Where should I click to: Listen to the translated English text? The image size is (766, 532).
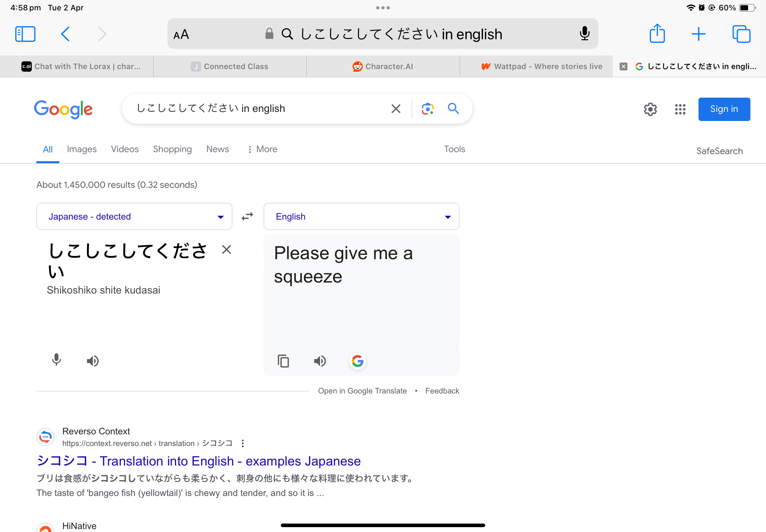319,361
